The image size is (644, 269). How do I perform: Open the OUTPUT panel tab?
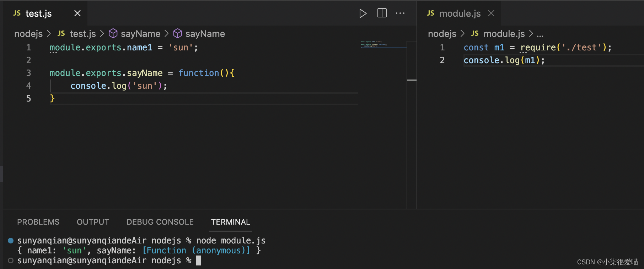click(x=93, y=222)
